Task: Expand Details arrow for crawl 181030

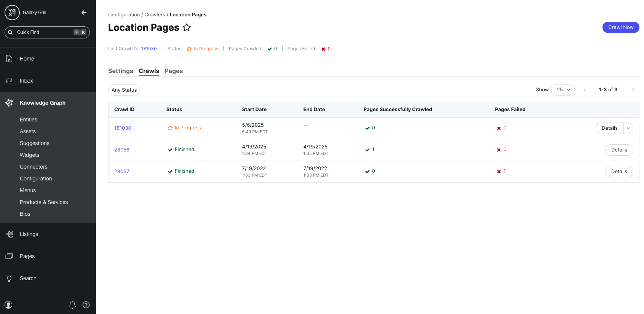Action: tap(628, 128)
